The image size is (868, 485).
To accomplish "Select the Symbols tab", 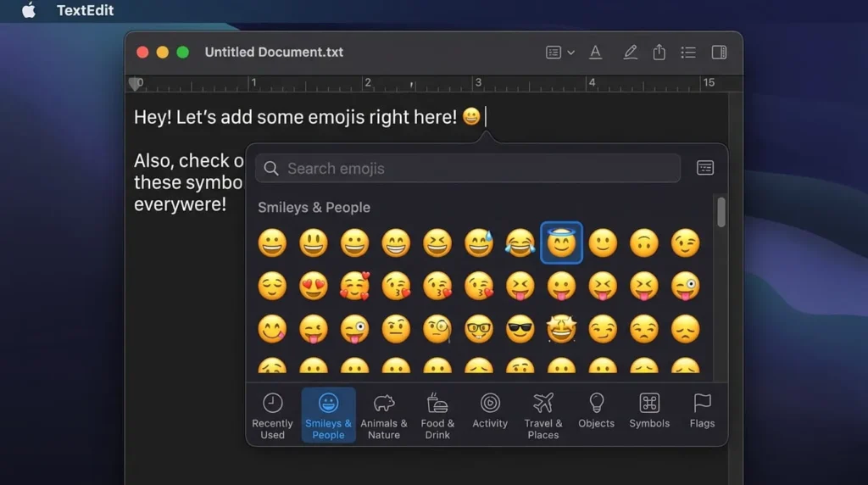I will (x=649, y=410).
